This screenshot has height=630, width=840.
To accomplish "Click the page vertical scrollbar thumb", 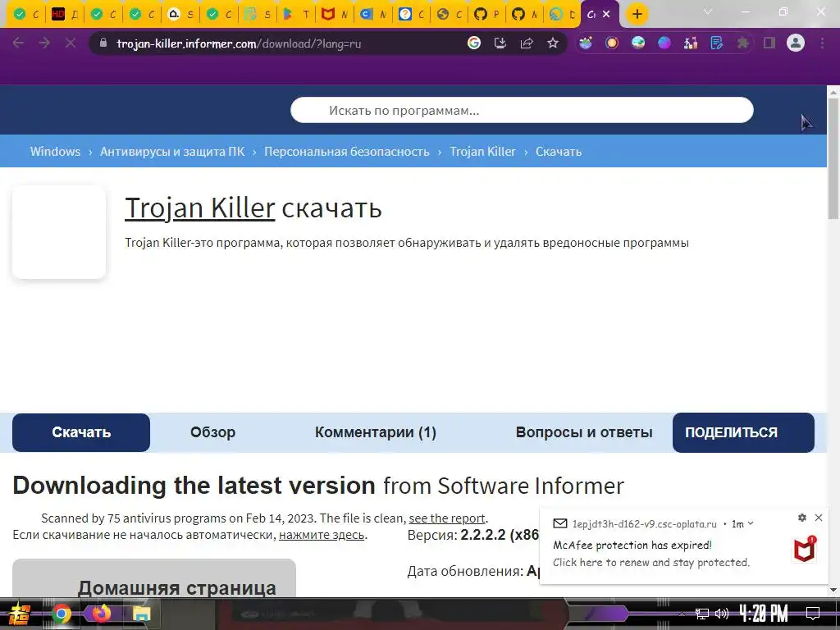I will [833, 158].
